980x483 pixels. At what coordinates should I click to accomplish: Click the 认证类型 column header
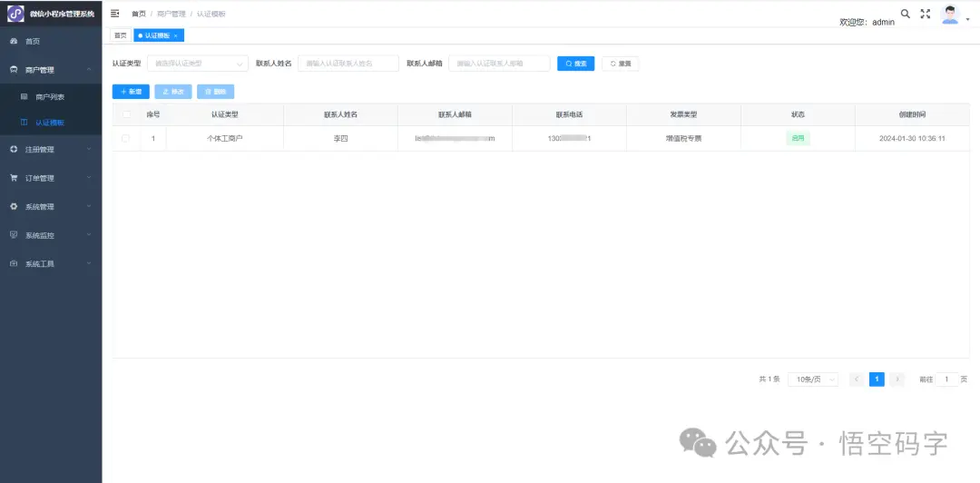point(225,114)
